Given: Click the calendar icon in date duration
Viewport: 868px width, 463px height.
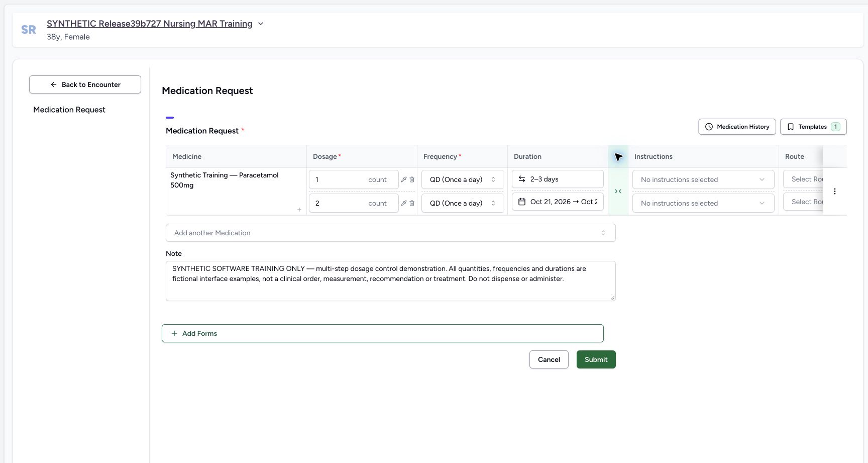Looking at the screenshot, I should pos(522,202).
